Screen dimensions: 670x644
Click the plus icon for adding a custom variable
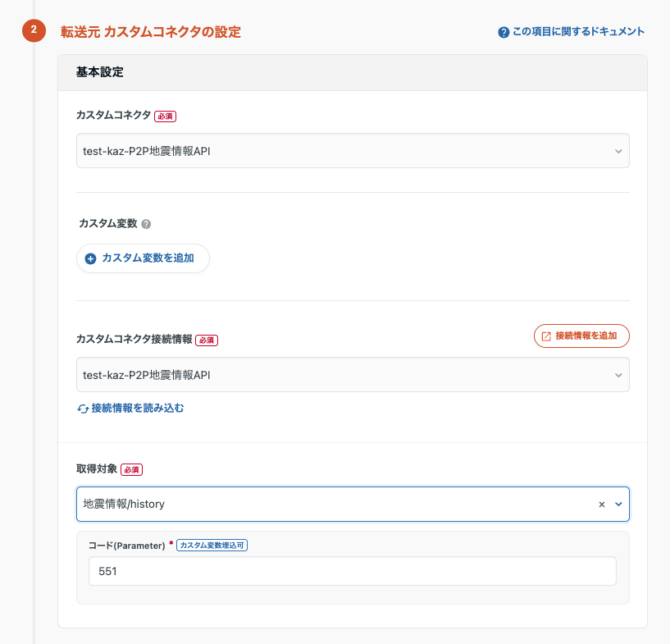point(91,258)
